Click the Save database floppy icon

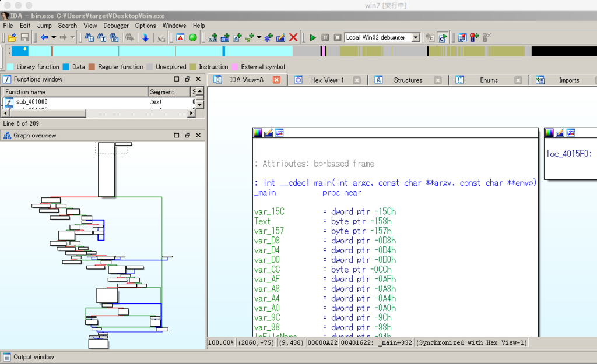coord(25,38)
